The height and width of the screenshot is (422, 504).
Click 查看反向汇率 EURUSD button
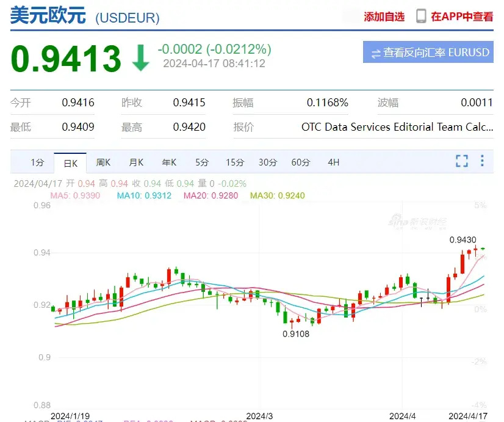(x=428, y=52)
